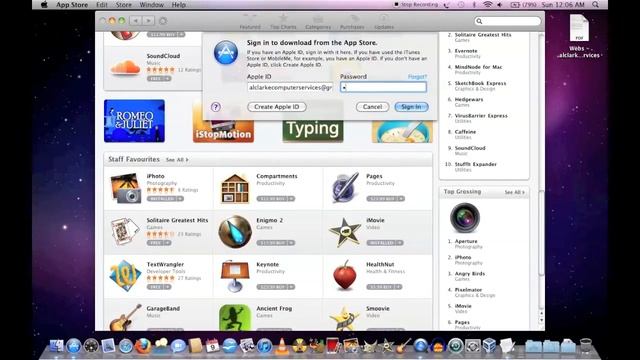Screen dimensions: 640x360
Task: Click the buy price button under Keynote
Action: click(276, 287)
